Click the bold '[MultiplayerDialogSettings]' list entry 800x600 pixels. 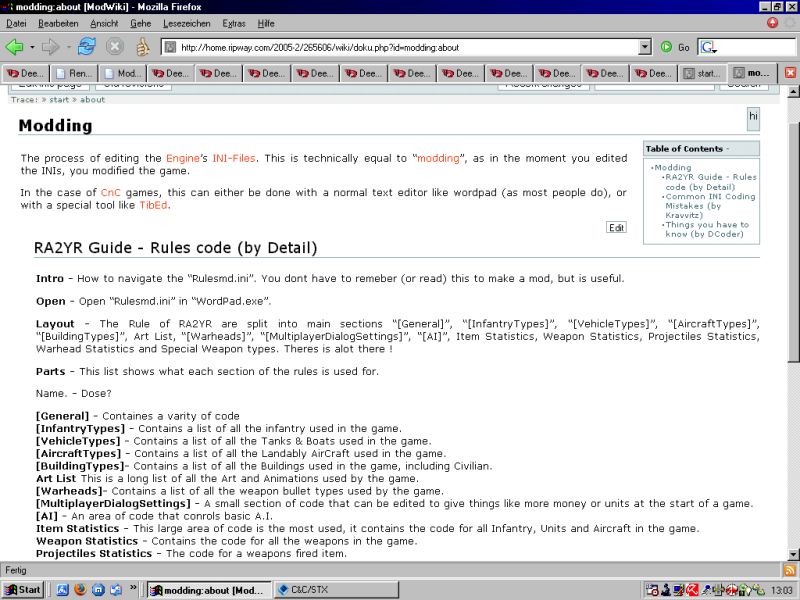[x=113, y=504]
